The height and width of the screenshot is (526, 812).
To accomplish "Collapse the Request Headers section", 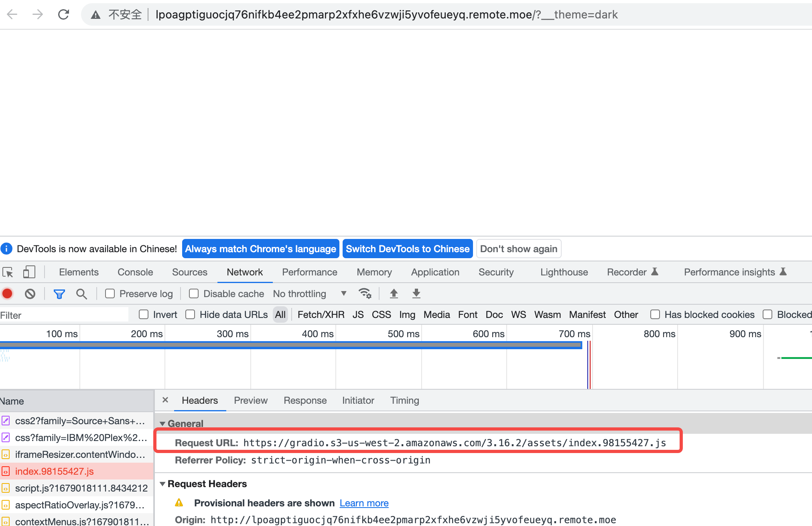I will (x=163, y=484).
